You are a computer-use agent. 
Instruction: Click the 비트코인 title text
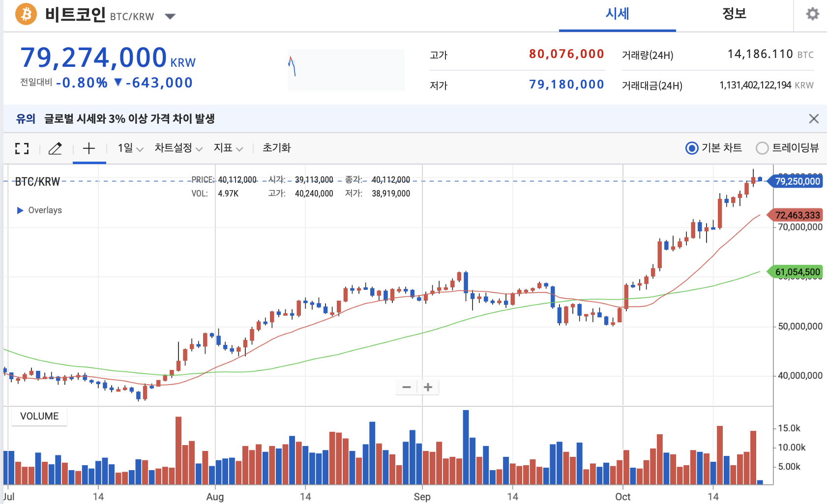coord(75,14)
